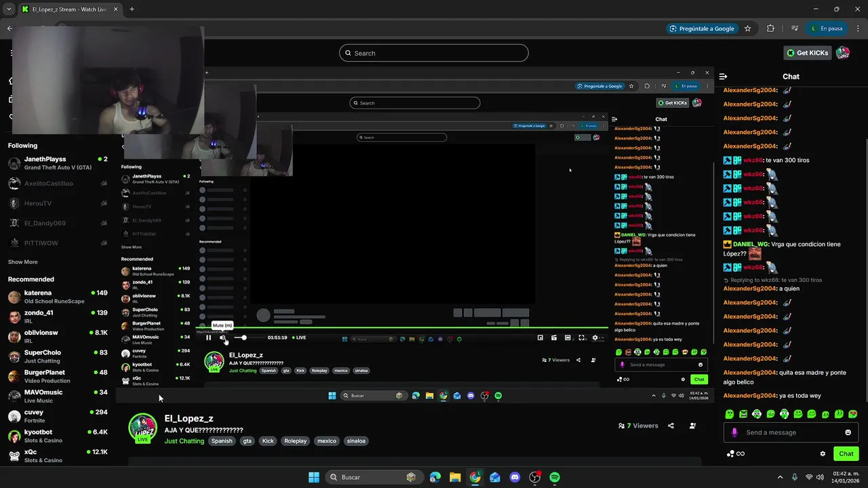
Task: Open MAVOmusic recommended channel
Action: 58,396
